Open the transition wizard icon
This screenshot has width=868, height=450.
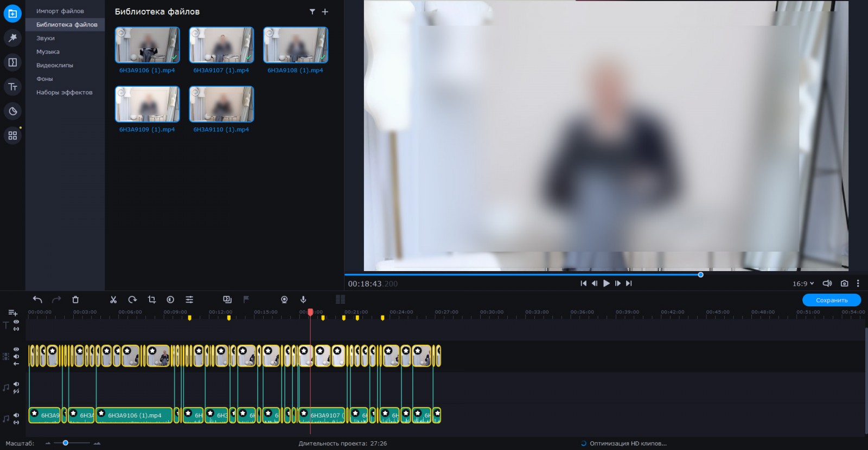tap(227, 299)
